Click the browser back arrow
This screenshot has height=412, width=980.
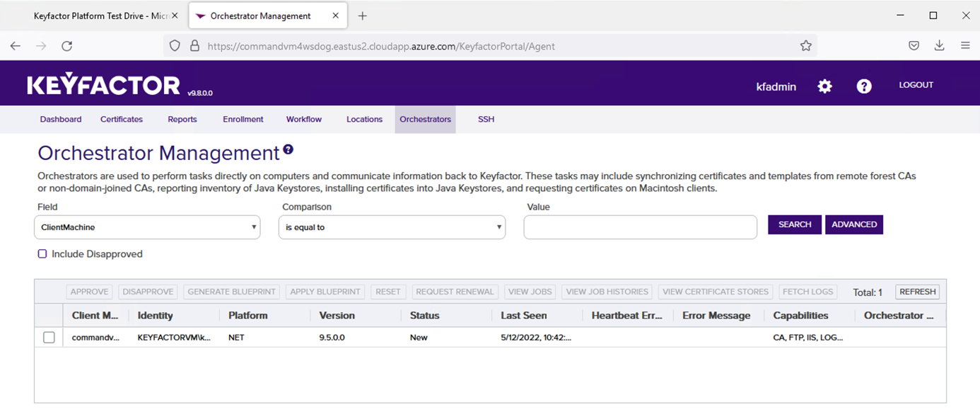(x=16, y=46)
